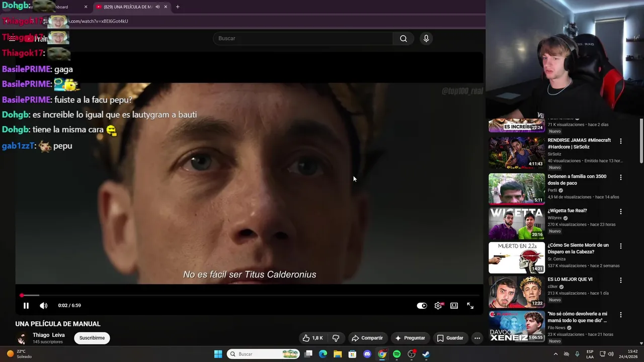The height and width of the screenshot is (362, 644).
Task: Show hidden system tray icons
Action: pyautogui.click(x=555, y=354)
